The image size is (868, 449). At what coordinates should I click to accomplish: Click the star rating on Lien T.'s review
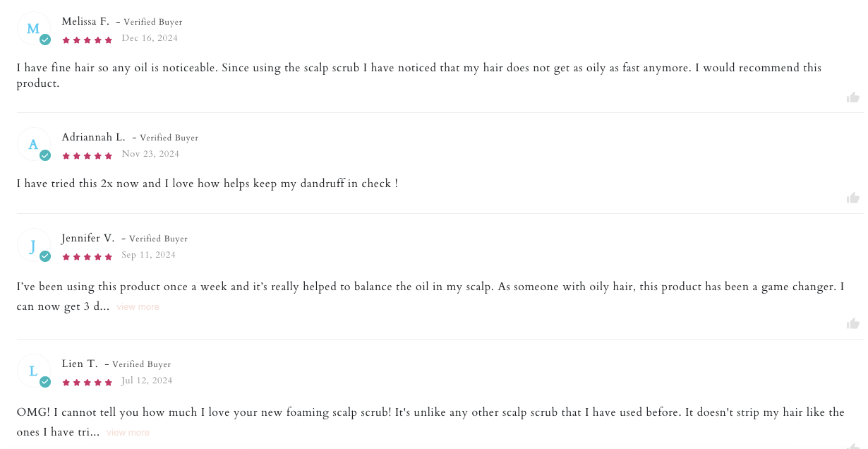coord(88,383)
